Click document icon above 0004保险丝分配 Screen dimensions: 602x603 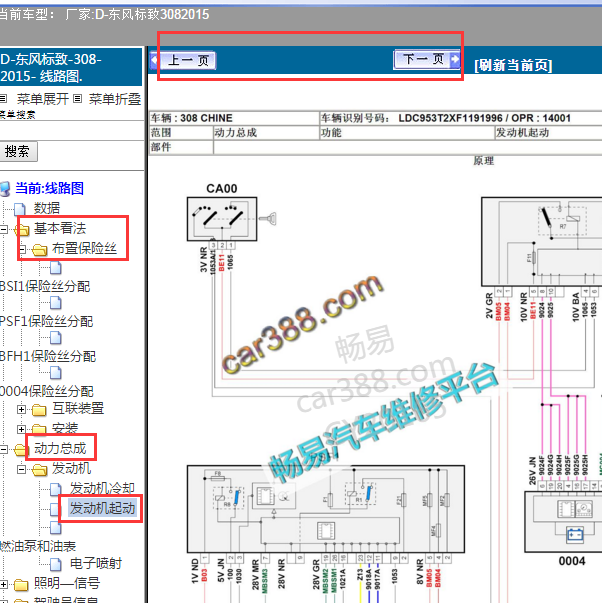pos(56,372)
